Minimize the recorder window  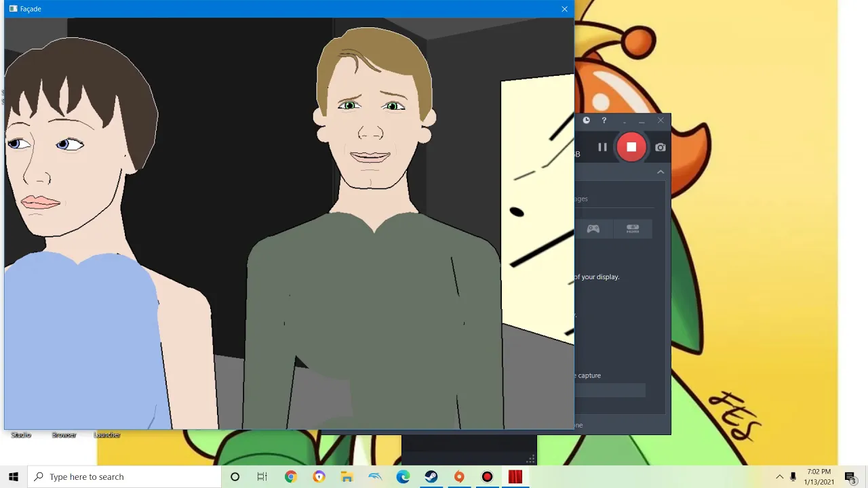pyautogui.click(x=642, y=121)
